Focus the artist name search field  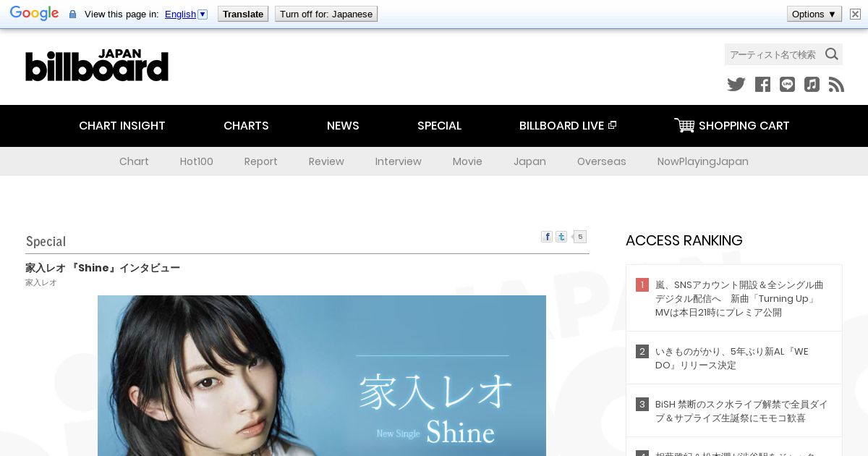(x=774, y=54)
